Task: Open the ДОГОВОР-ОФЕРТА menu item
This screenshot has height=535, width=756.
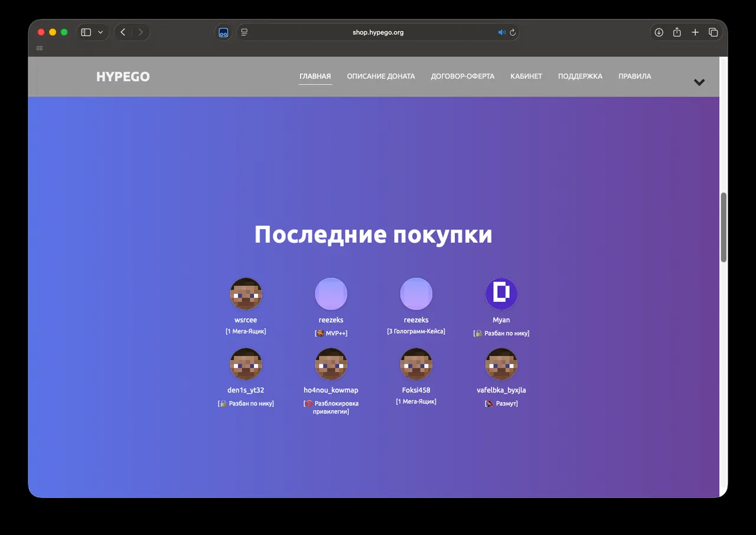Action: [462, 76]
